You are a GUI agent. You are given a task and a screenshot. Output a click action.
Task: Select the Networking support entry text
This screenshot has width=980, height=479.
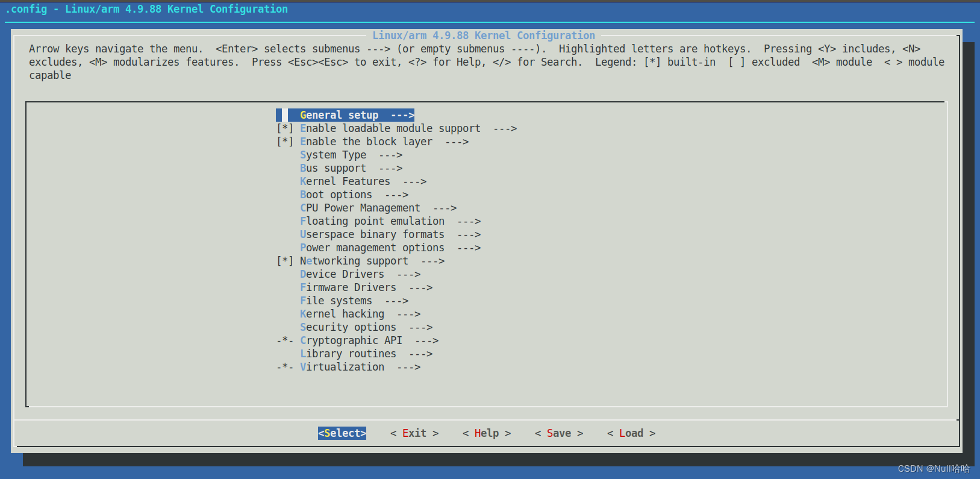(354, 261)
